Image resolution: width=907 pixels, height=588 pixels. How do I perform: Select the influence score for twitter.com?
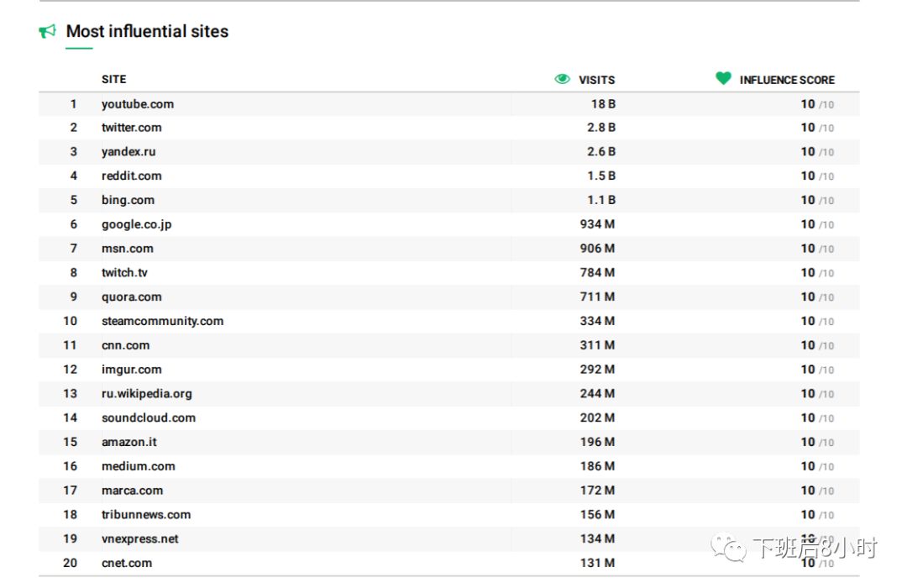coord(817,128)
